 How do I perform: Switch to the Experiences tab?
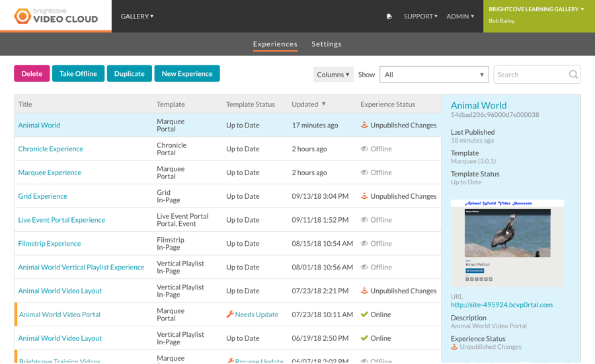275,44
